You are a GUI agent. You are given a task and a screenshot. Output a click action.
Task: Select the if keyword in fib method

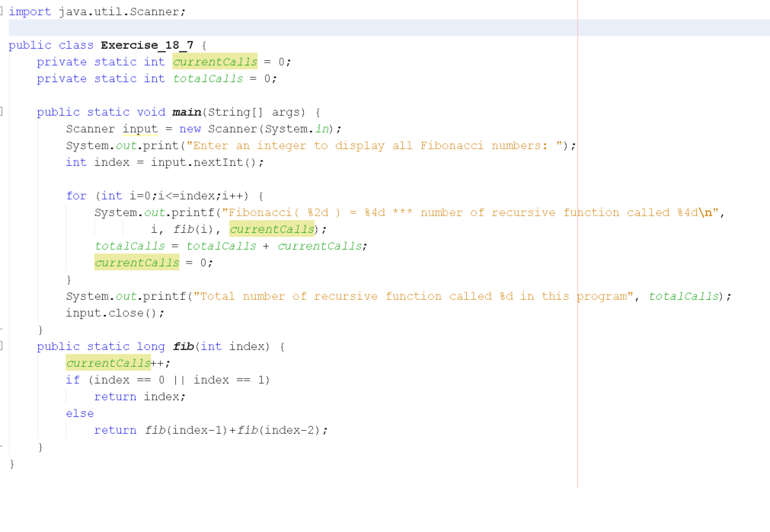click(72, 380)
